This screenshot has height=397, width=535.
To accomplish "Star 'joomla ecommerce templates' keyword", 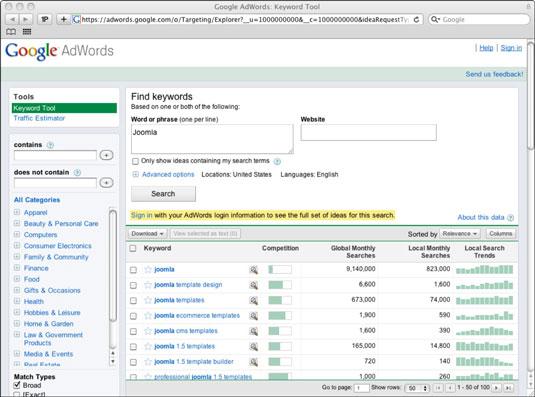I will click(x=148, y=315).
